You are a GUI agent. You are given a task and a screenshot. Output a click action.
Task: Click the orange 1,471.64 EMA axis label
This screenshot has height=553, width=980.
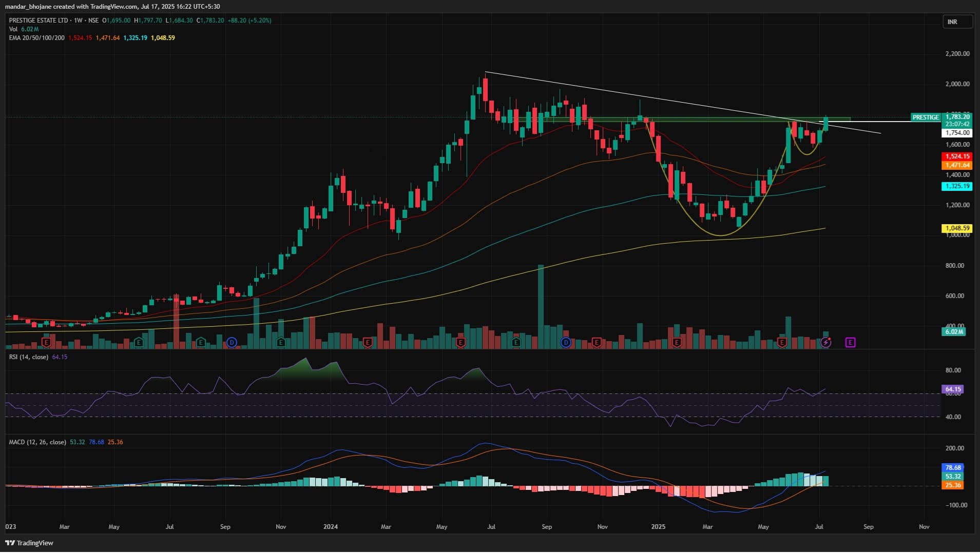pos(957,165)
